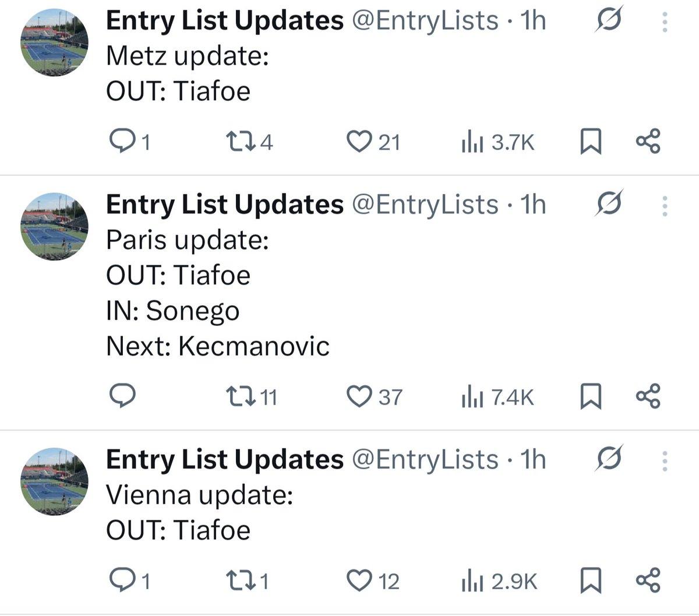Screen dimensions: 699x616
Task: Like the Metz update tweet
Action: [x=359, y=142]
